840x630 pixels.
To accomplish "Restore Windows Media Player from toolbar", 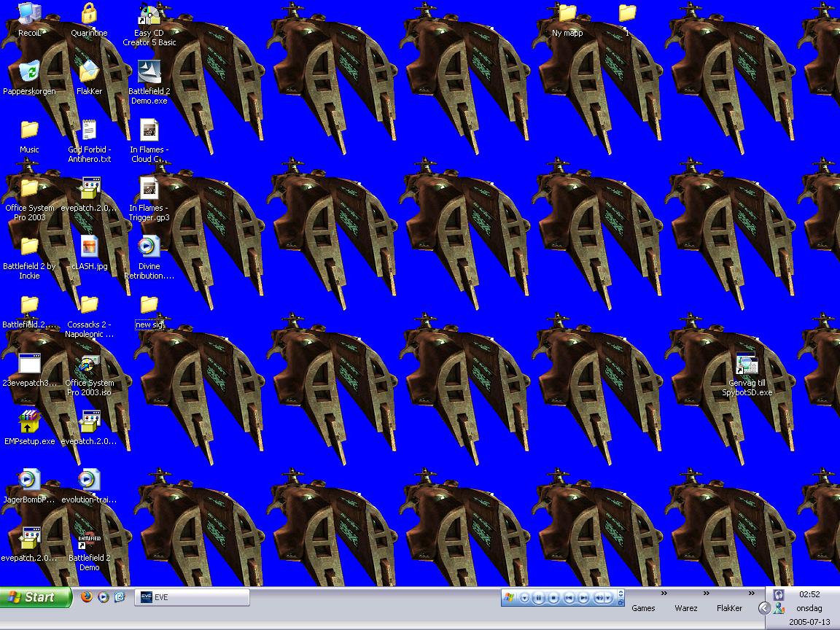I will (621, 602).
